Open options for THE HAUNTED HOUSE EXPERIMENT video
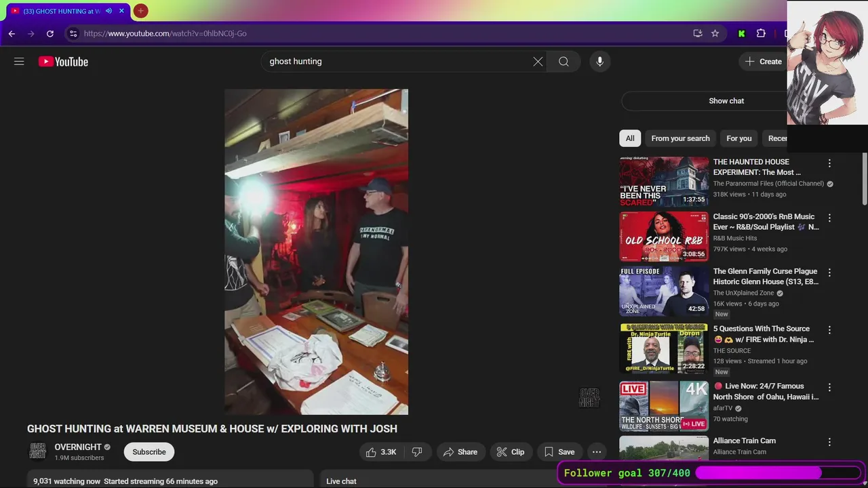The image size is (868, 488). 829,163
